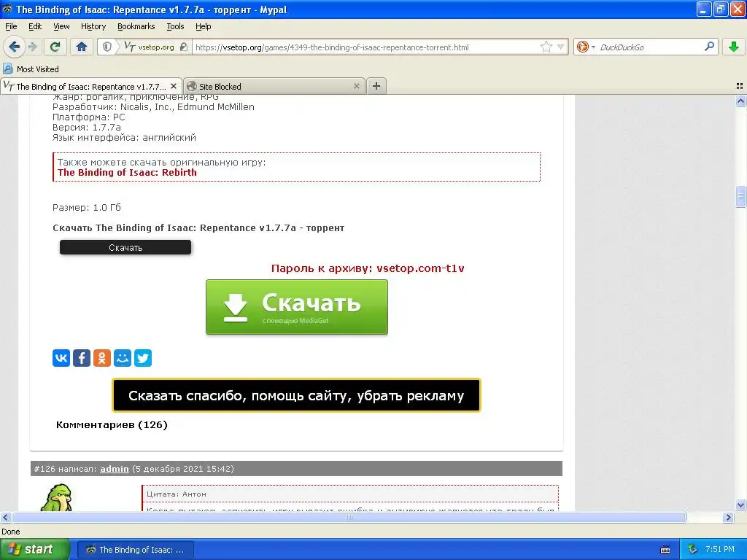Click the search magnifier icon

point(709,47)
